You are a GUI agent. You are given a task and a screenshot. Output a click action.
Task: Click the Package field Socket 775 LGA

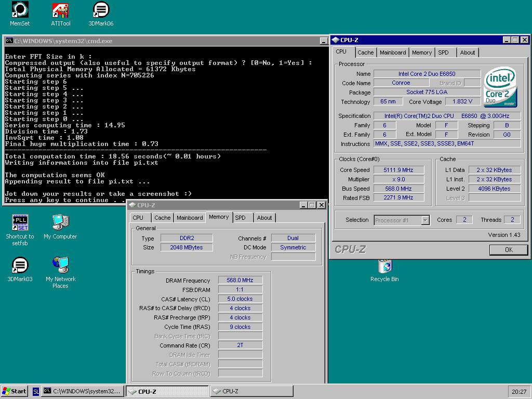tap(427, 92)
